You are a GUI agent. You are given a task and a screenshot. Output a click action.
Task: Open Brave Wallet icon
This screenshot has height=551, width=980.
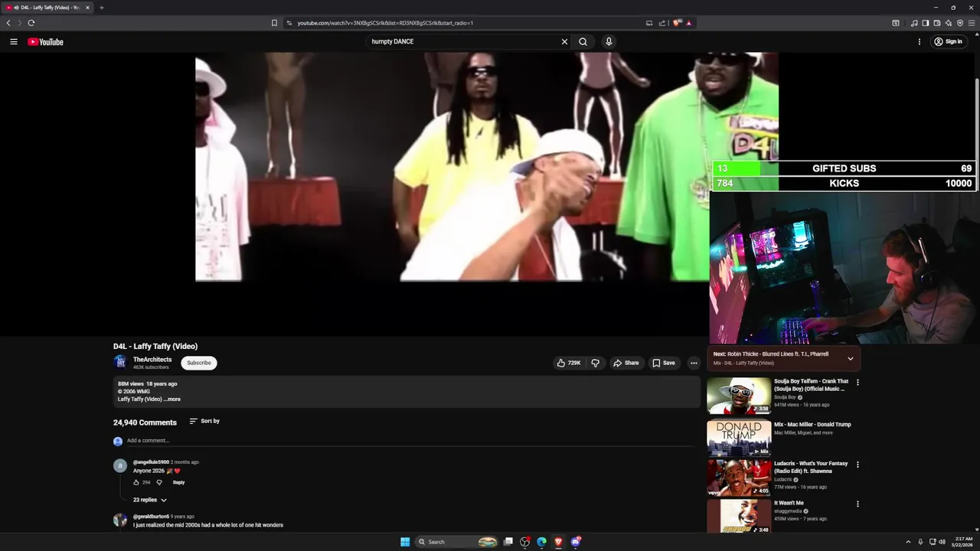click(x=936, y=23)
